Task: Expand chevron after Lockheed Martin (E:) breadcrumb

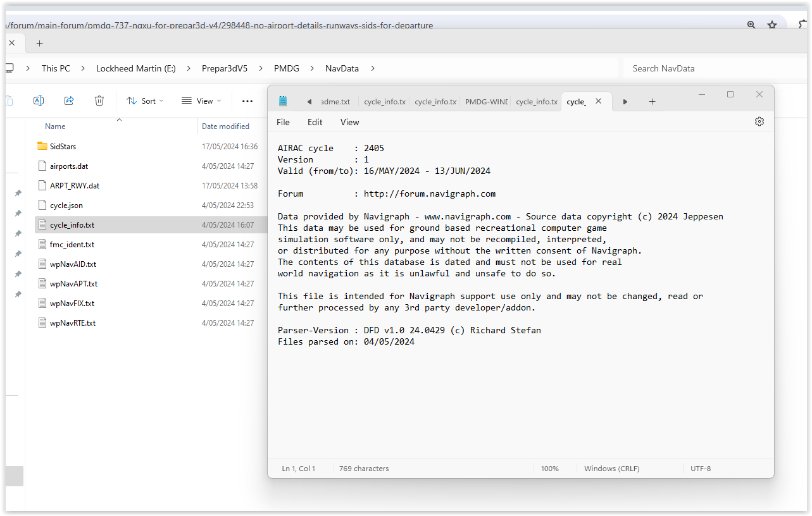Action: (x=188, y=68)
